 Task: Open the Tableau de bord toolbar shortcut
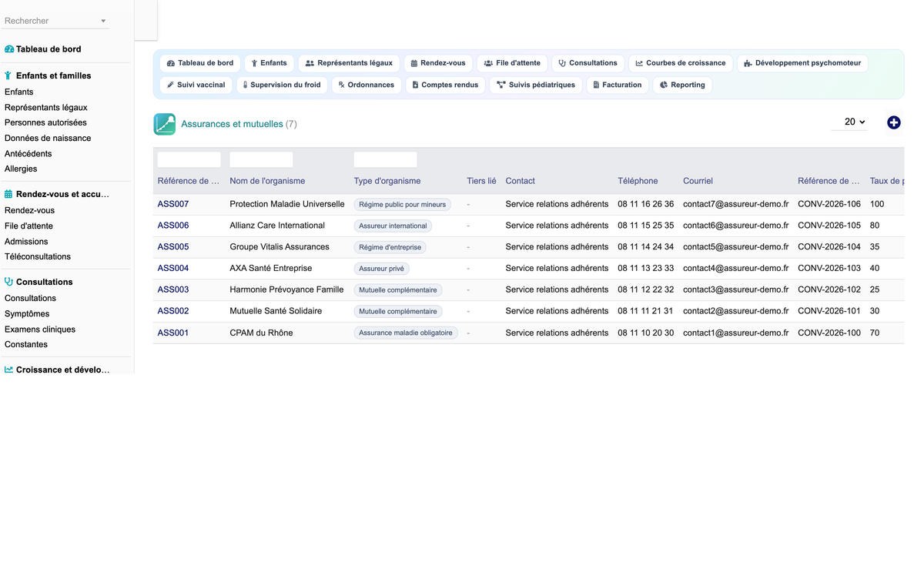(200, 63)
